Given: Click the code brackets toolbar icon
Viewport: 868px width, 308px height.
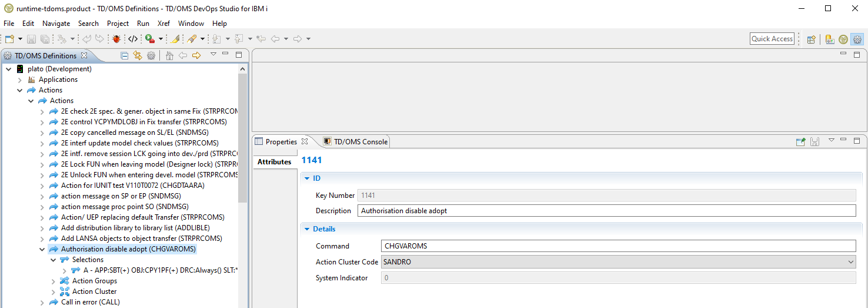Looking at the screenshot, I should (x=133, y=39).
